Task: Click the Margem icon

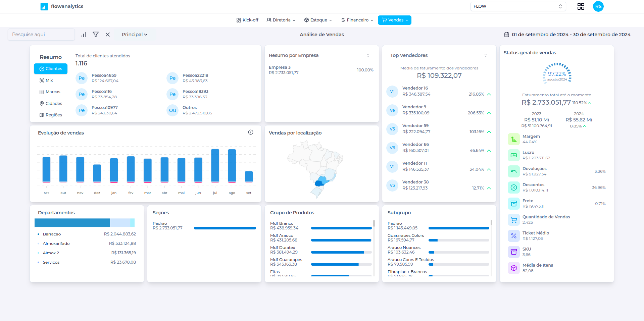Action: point(514,139)
